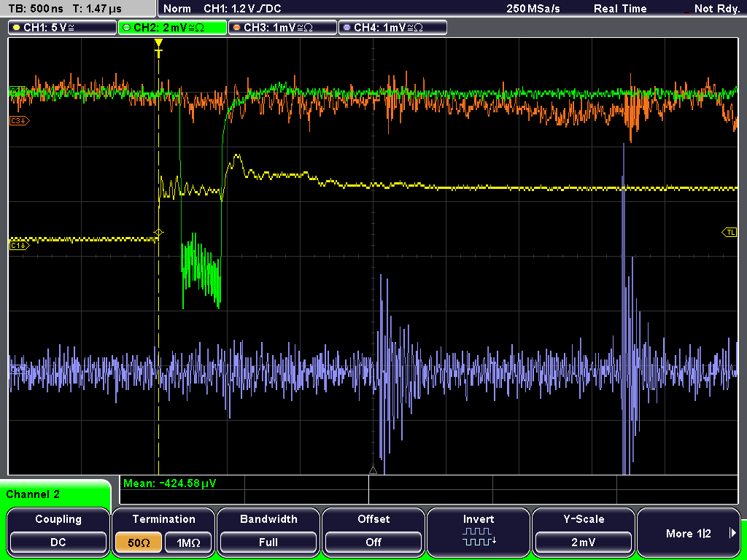Viewport: 747px width, 560px height.
Task: Click the Real Time acquisition label
Action: pos(620,9)
